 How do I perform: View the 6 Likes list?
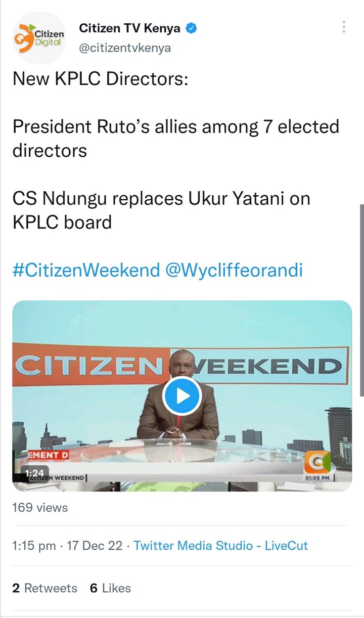110,588
